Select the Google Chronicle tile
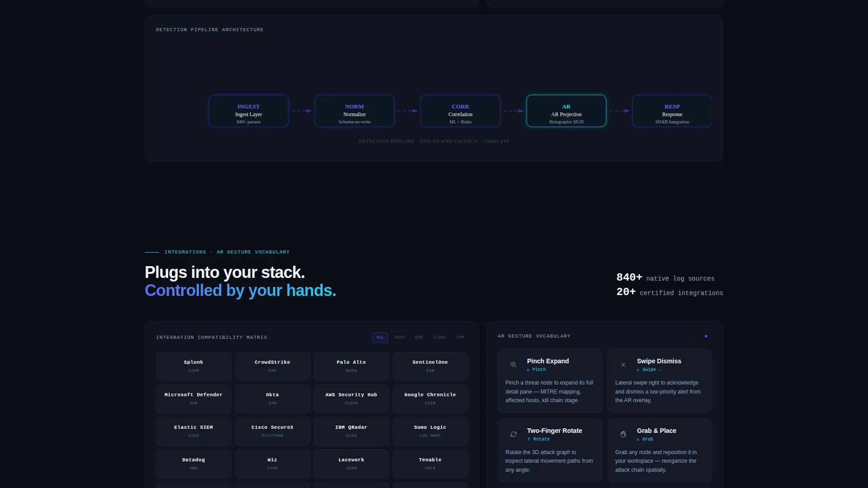The width and height of the screenshot is (868, 488). (430, 399)
